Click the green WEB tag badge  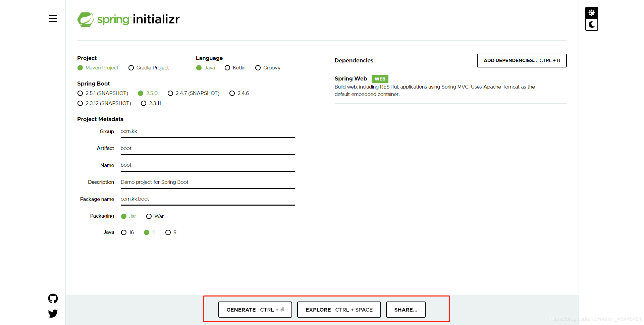point(380,79)
